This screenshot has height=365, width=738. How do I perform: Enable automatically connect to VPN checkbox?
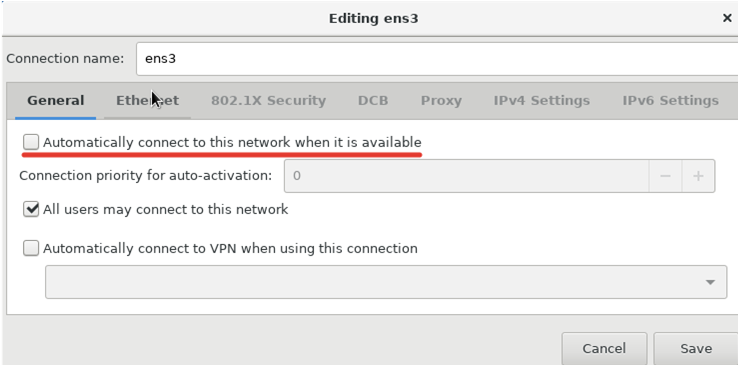click(x=31, y=248)
